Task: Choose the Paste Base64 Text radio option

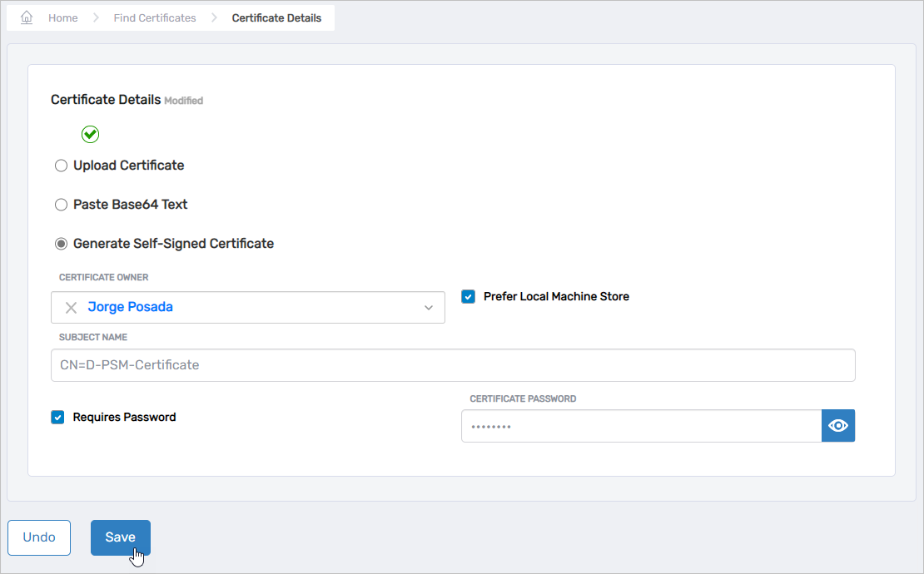Action: pyautogui.click(x=61, y=205)
